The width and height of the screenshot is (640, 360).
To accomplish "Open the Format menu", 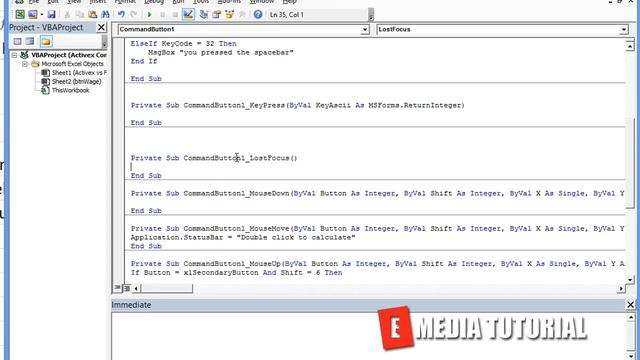I will click(x=125, y=2).
